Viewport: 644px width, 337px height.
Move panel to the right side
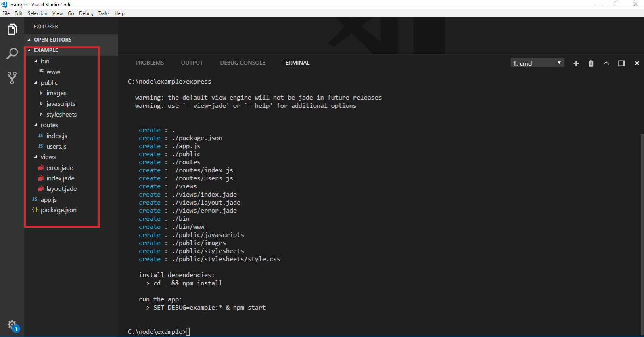click(621, 63)
